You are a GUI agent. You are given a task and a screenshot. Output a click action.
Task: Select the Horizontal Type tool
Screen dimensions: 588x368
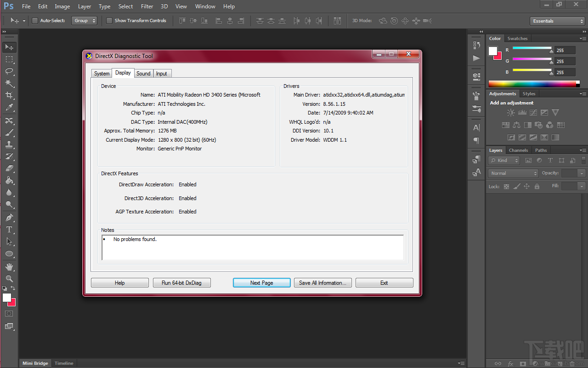[x=9, y=230]
